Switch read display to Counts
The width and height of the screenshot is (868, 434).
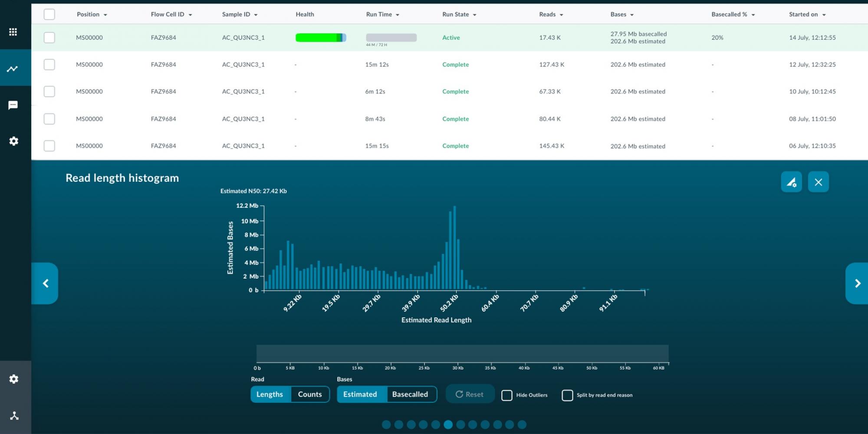click(310, 394)
